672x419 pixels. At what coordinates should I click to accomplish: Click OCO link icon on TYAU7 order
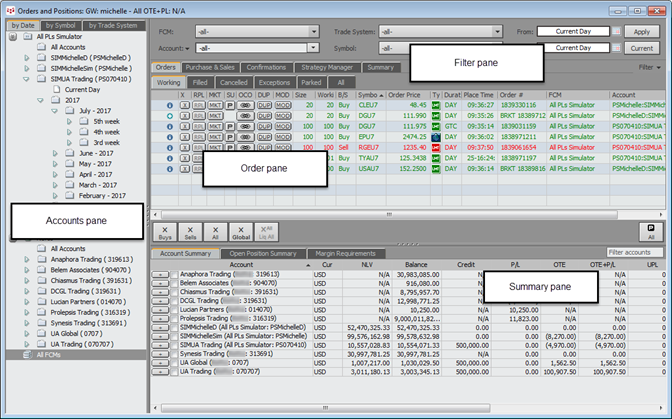pyautogui.click(x=246, y=157)
